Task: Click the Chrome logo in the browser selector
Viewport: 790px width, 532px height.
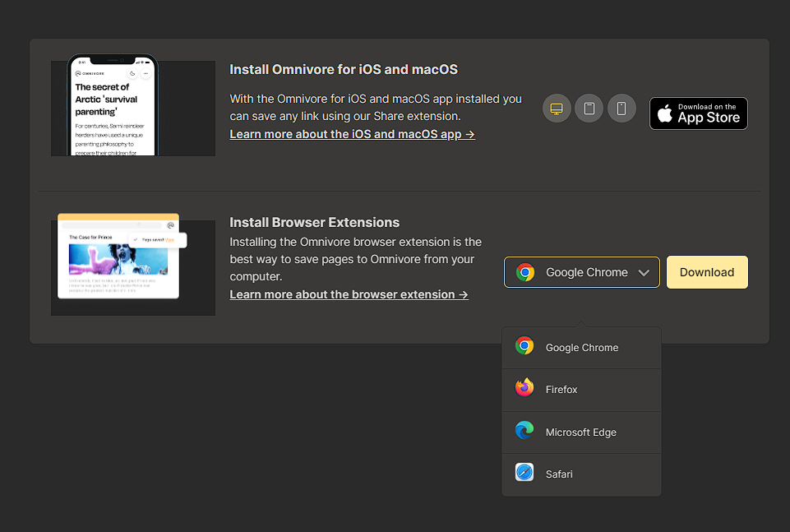Action: pyautogui.click(x=525, y=272)
